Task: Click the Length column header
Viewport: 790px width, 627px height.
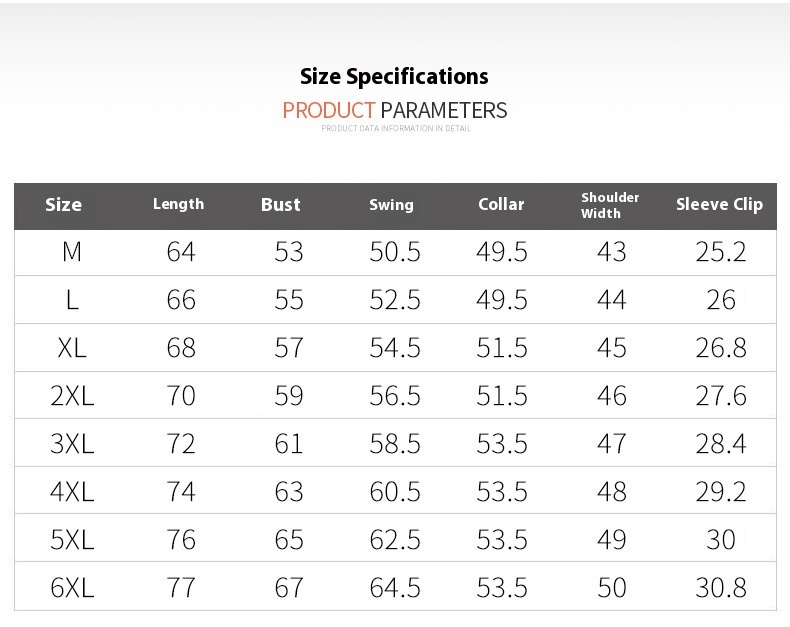Action: pos(178,204)
